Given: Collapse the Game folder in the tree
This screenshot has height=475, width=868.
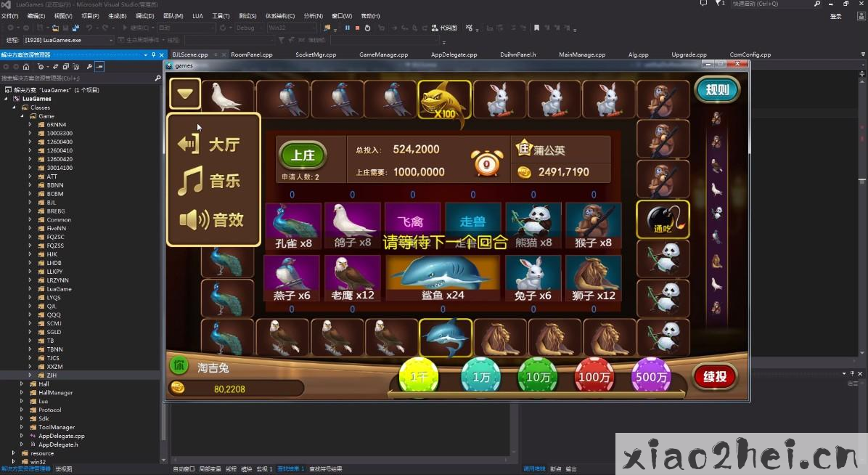Looking at the screenshot, I should click(x=22, y=116).
